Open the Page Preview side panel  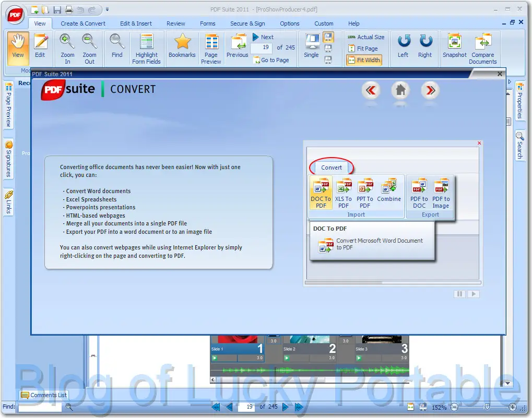coord(9,105)
